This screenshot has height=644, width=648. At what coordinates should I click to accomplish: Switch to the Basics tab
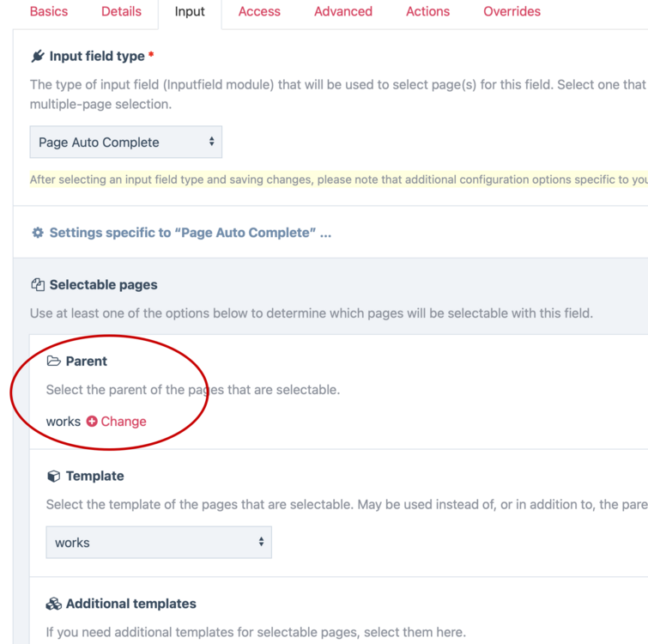[x=49, y=12]
